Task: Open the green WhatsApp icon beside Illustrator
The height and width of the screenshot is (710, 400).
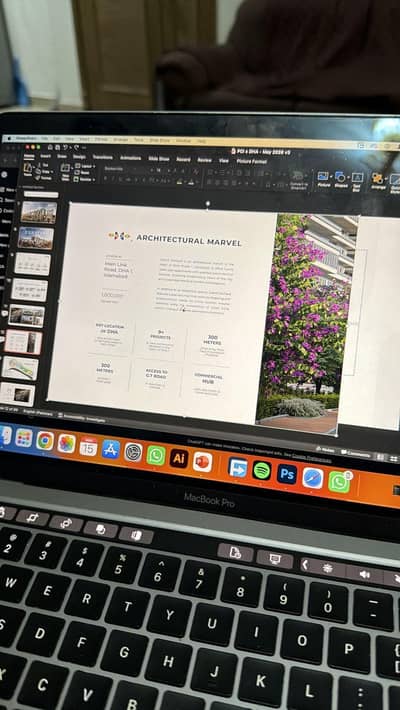Action: [156, 455]
